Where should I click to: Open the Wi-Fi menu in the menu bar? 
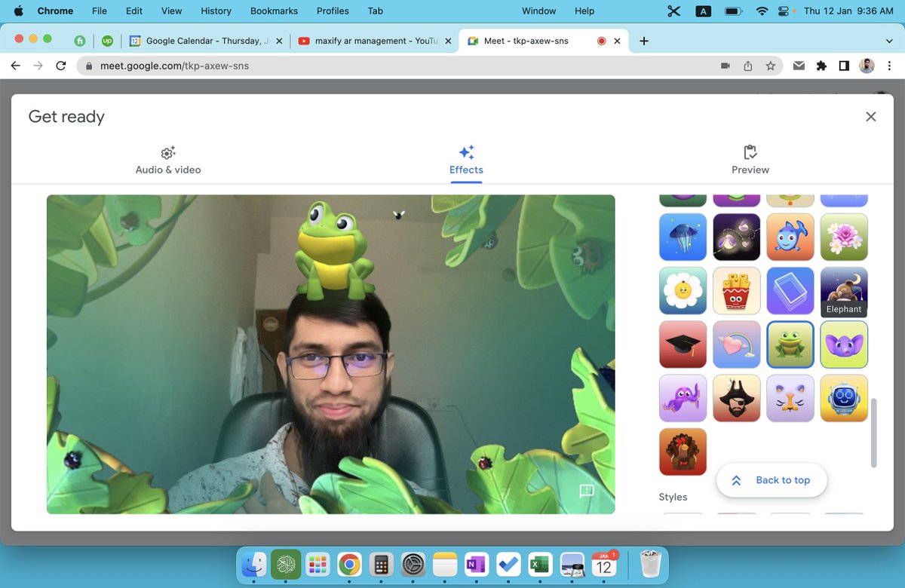click(762, 11)
